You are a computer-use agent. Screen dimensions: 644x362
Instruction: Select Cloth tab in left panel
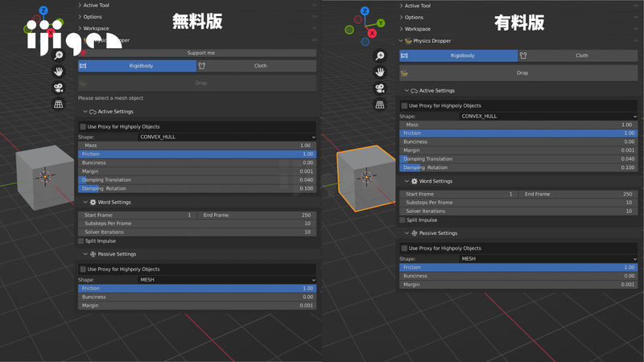(257, 66)
